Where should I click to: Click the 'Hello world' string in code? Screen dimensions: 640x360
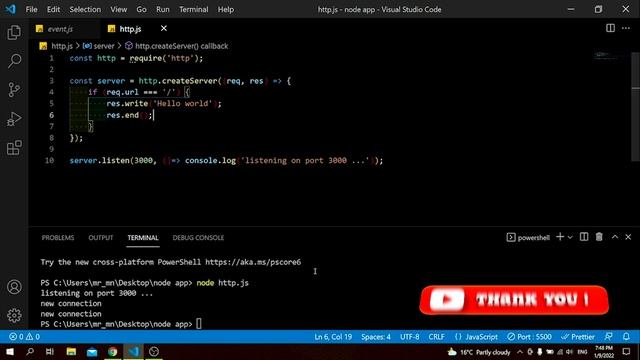pyautogui.click(x=182, y=103)
